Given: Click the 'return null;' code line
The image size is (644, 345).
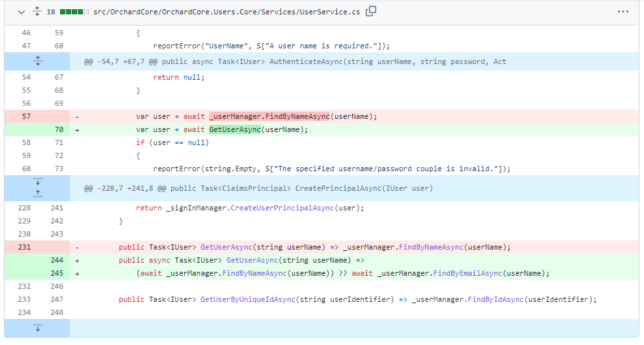Looking at the screenshot, I should (x=179, y=77).
